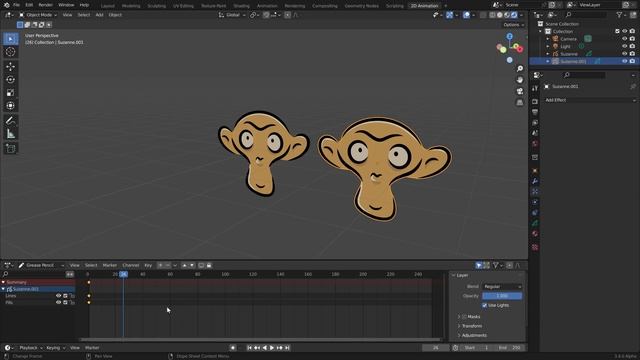Hide Light in outliner with eye icon
Viewport: 640px width, 360px height.
[x=624, y=46]
